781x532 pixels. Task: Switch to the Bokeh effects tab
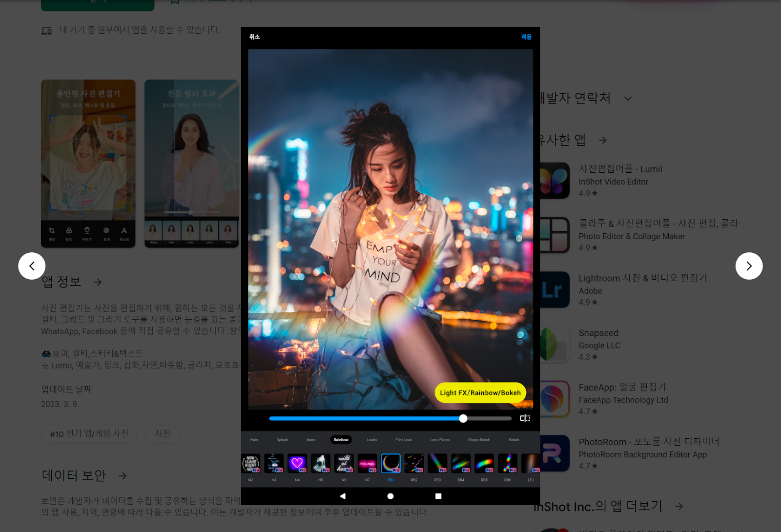pos(514,440)
